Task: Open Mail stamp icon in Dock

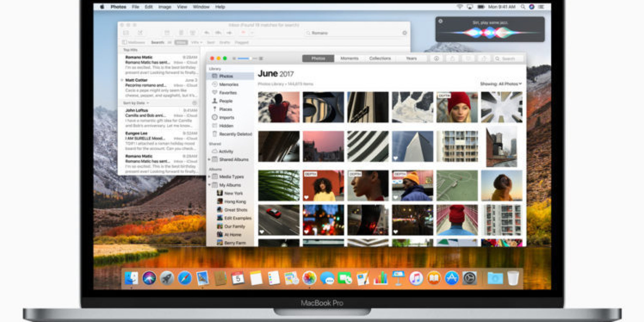Action: coord(203,279)
